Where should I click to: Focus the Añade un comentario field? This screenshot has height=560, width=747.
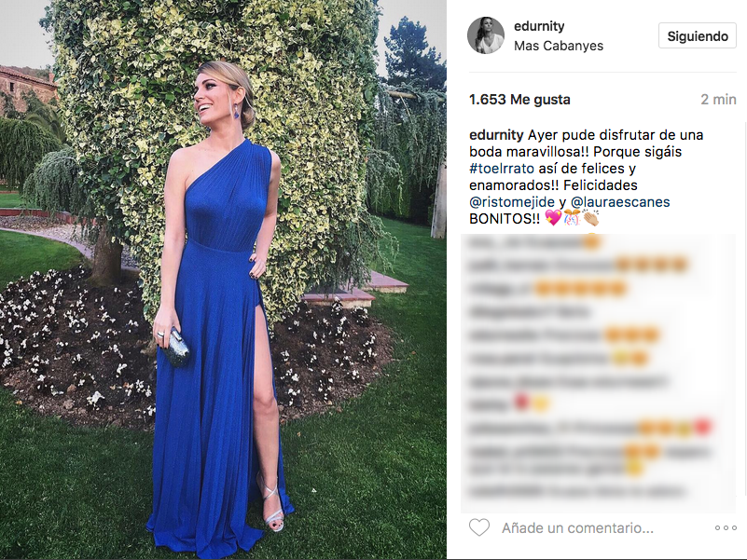click(577, 527)
